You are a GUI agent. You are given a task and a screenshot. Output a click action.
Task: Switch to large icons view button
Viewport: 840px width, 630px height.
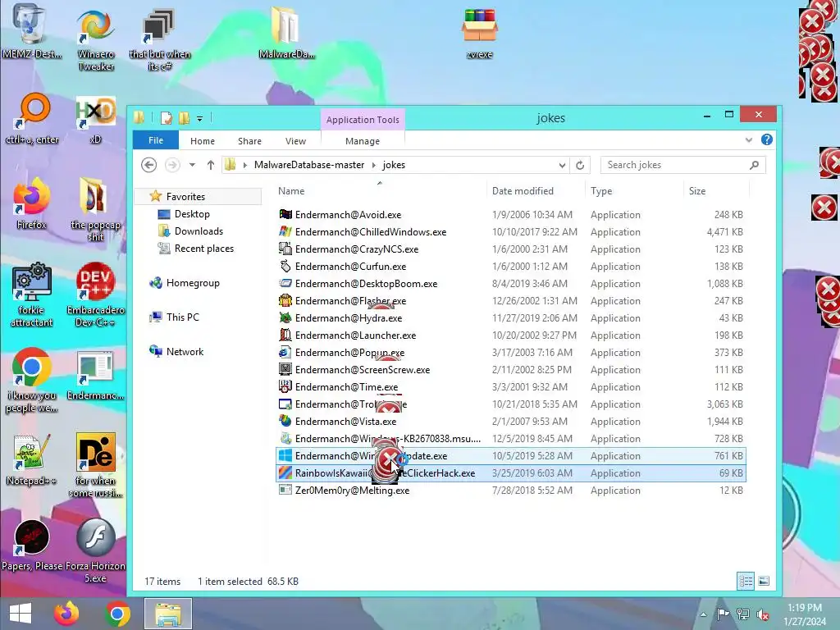pyautogui.click(x=764, y=582)
